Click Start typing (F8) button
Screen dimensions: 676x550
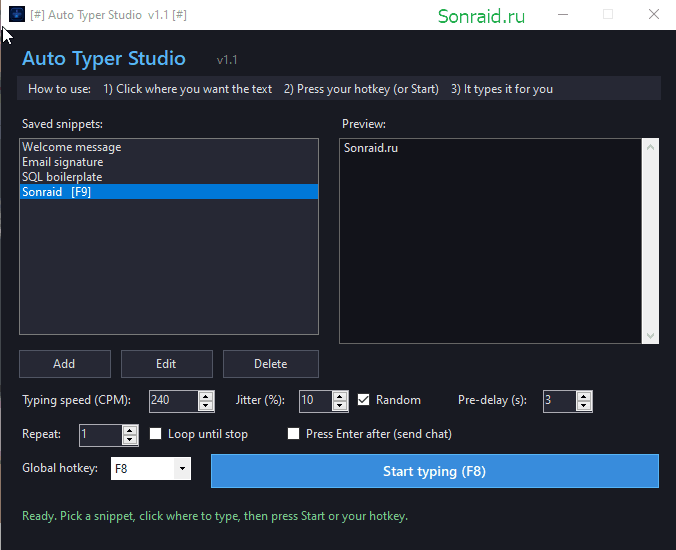pos(435,471)
